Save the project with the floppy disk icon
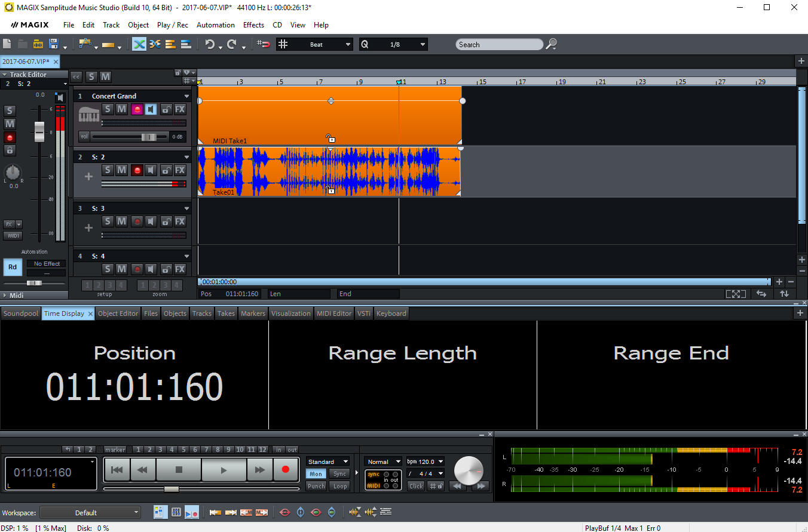 53,44
